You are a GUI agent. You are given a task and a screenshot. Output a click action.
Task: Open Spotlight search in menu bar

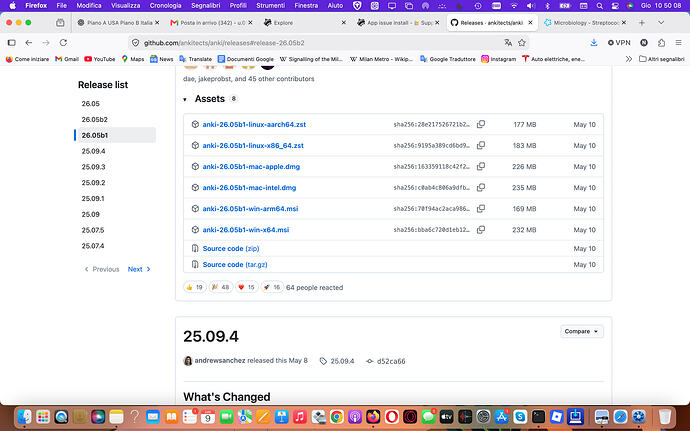tap(599, 6)
